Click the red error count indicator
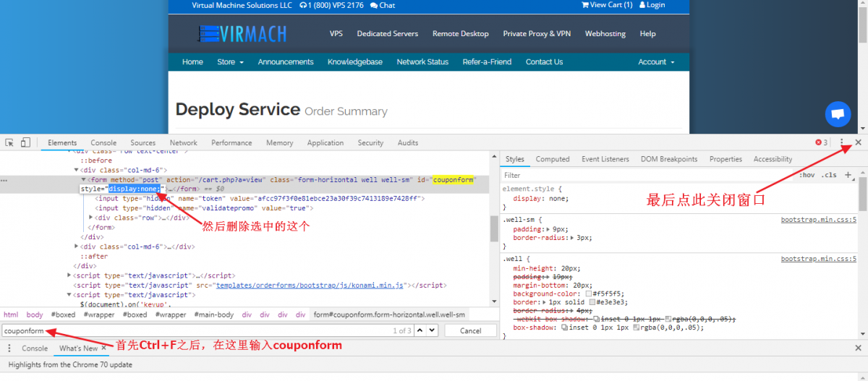Screen dimensions: 868x381 pyautogui.click(x=821, y=143)
